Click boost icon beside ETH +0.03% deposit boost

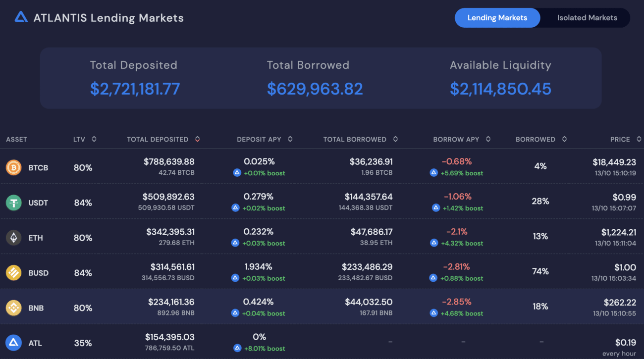pyautogui.click(x=235, y=243)
